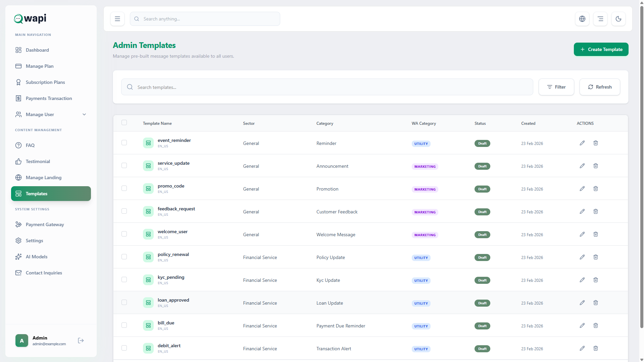This screenshot has height=362, width=644.
Task: Check the select-all checkbox in table header
Action: 124,123
